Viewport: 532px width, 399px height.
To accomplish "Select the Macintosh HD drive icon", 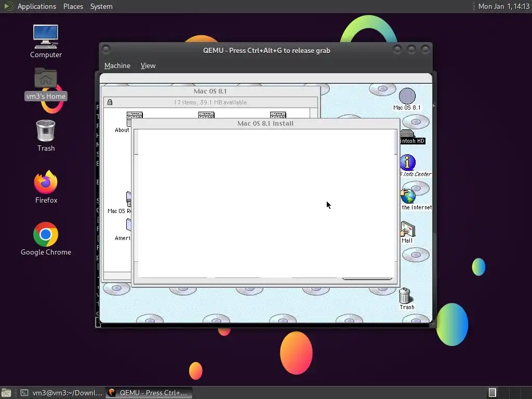I will [x=412, y=137].
